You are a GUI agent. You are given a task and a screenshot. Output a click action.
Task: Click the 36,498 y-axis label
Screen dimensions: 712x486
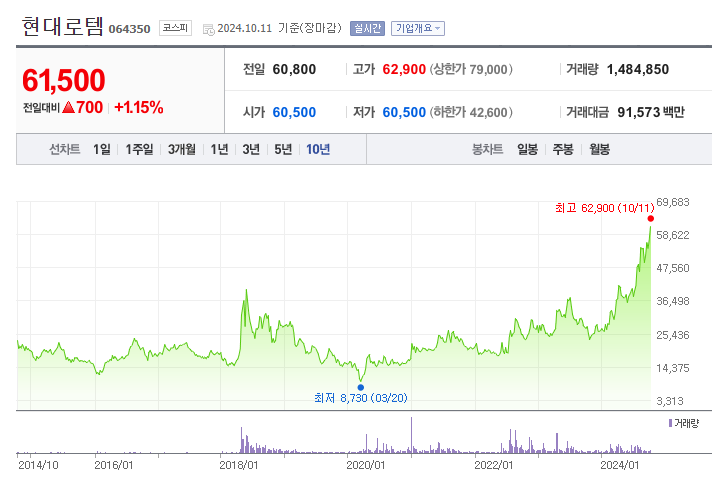(x=673, y=302)
